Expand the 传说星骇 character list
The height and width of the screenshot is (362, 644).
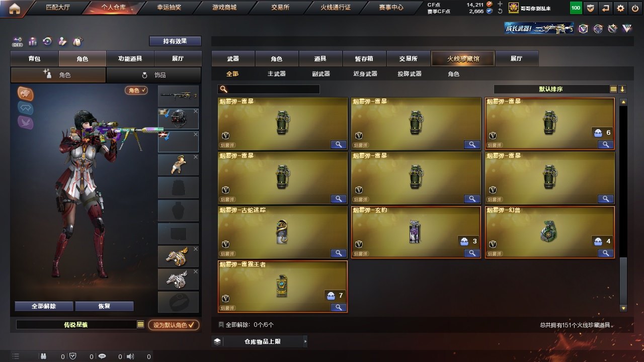pos(140,325)
